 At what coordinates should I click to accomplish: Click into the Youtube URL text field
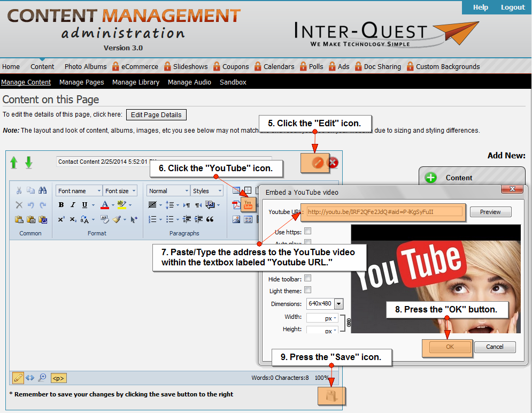point(383,212)
